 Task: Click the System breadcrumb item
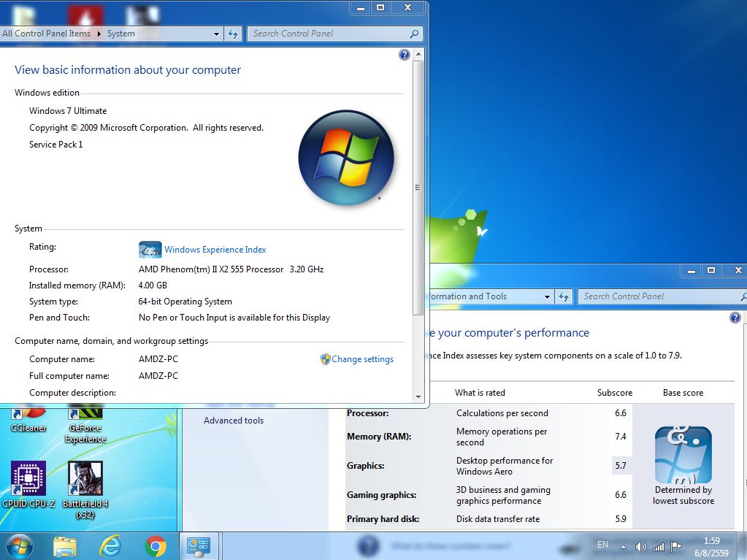click(121, 34)
